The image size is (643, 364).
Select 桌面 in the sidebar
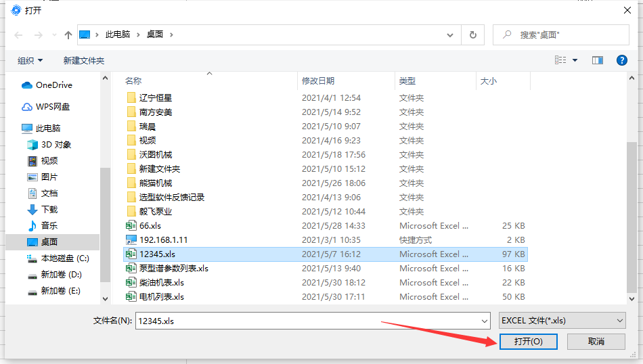53,242
